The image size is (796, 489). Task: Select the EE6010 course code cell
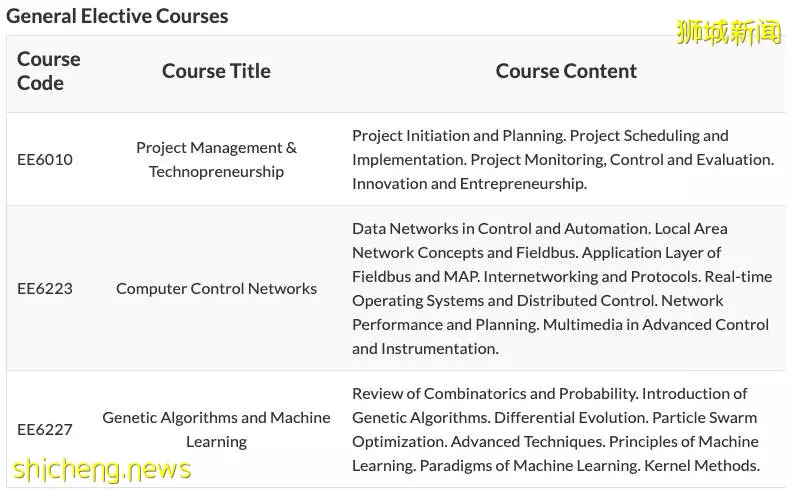pyautogui.click(x=45, y=159)
